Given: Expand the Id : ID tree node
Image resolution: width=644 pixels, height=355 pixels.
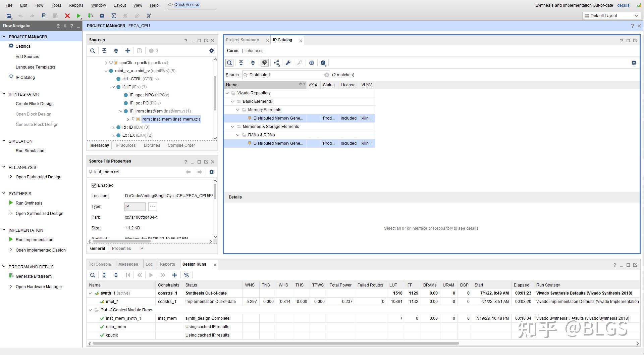Looking at the screenshot, I should click(x=113, y=127).
